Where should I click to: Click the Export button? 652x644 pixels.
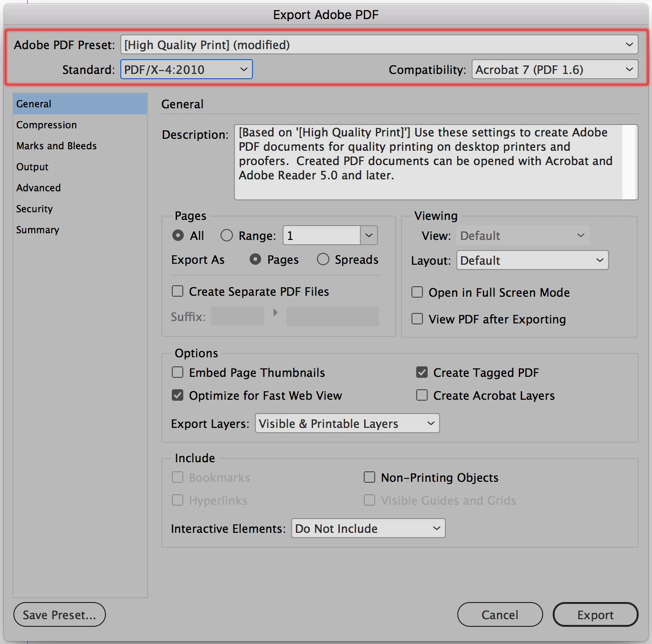pos(596,615)
